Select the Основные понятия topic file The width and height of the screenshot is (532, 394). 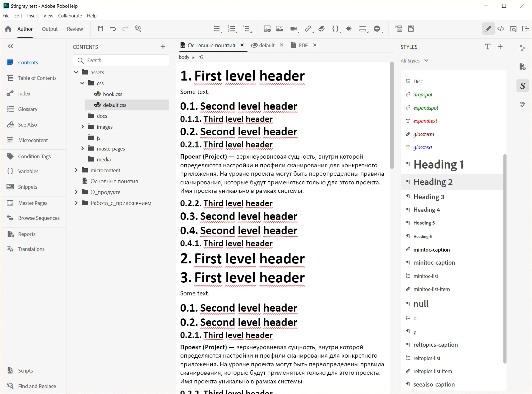coord(110,181)
